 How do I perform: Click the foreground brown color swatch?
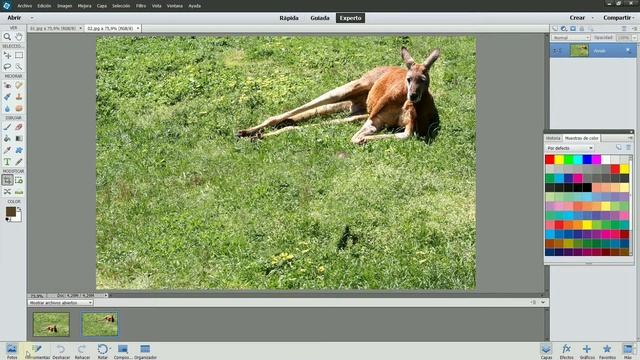tap(11, 211)
